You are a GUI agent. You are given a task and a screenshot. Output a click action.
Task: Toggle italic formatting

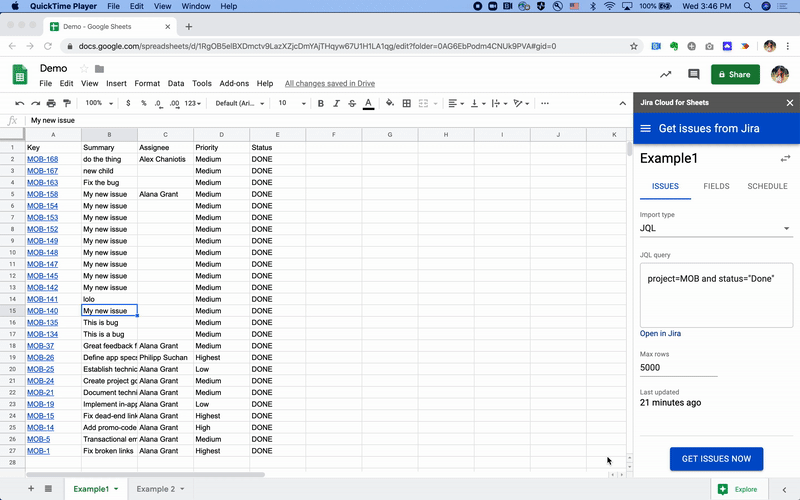click(x=336, y=104)
